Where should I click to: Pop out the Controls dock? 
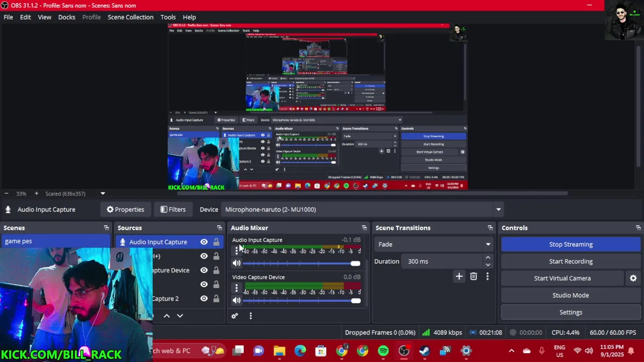(x=638, y=228)
